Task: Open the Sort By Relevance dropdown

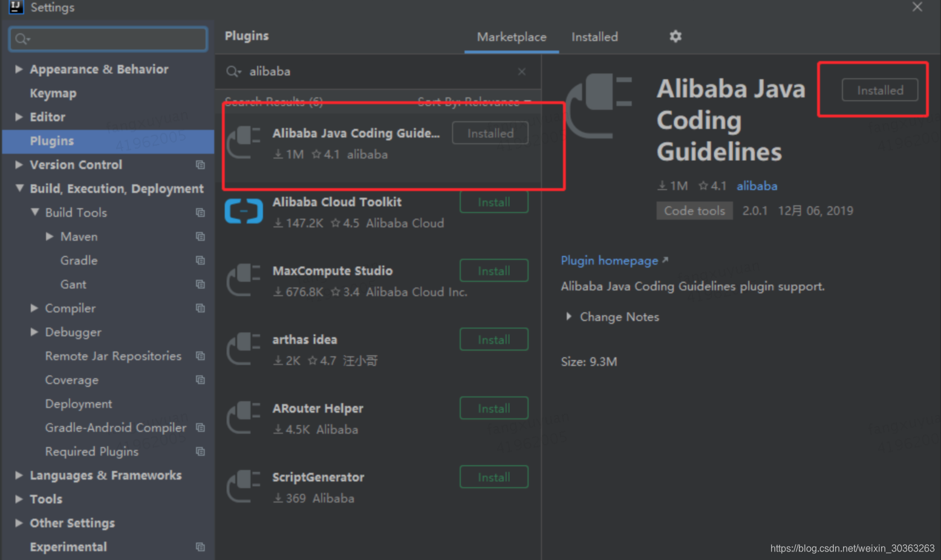Action: [x=474, y=101]
